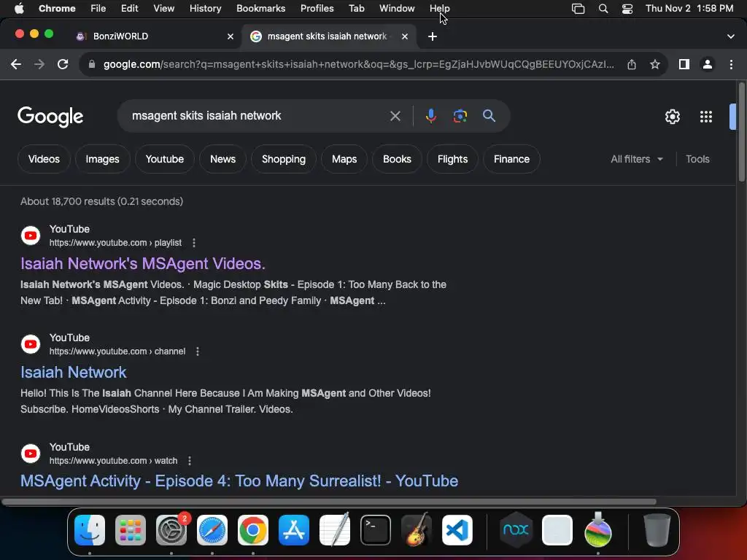
Task: Click the browser forward arrow
Action: point(39,64)
